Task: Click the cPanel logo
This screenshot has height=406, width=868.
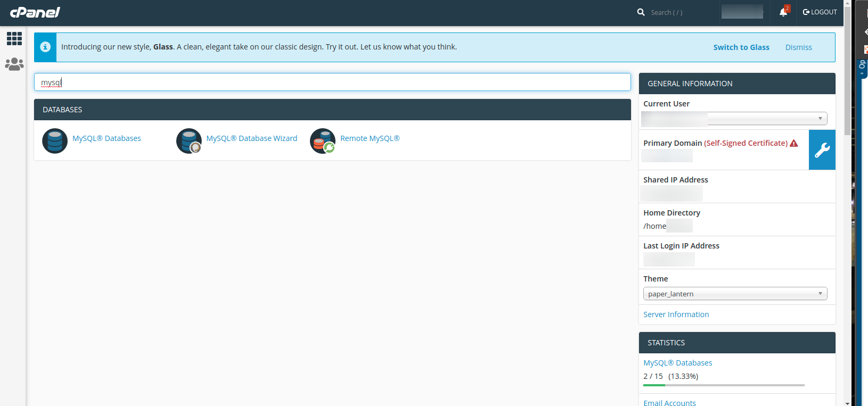Action: 35,12
